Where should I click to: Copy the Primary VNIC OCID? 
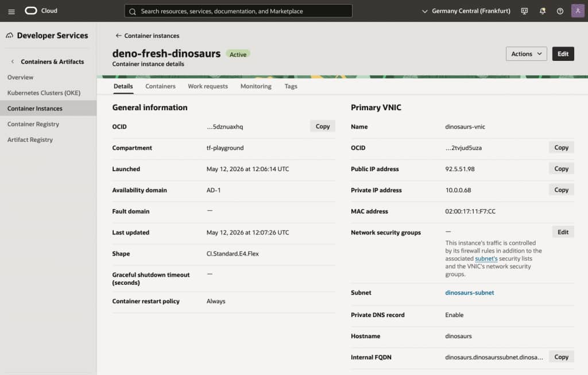click(562, 148)
